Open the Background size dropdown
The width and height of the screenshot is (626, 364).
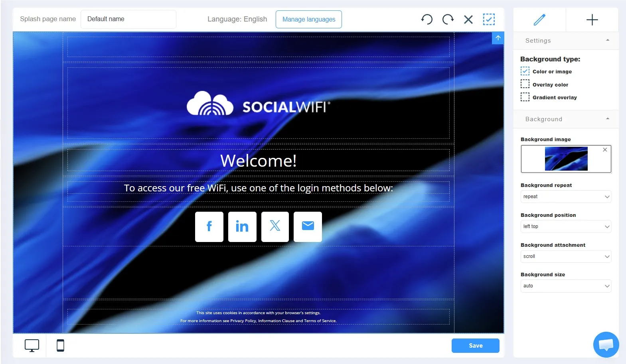(x=566, y=286)
